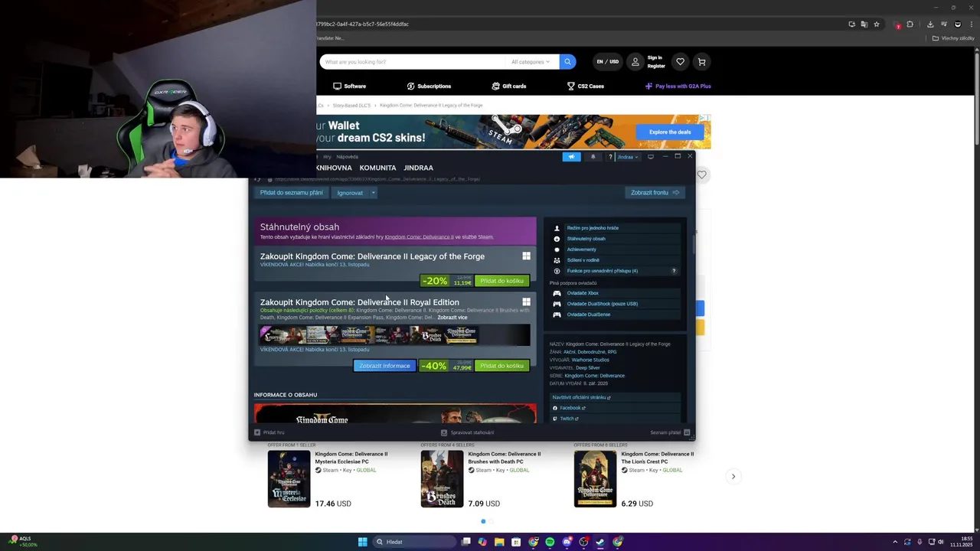Add Royal Edition to cart
980x551 pixels.
(x=501, y=366)
